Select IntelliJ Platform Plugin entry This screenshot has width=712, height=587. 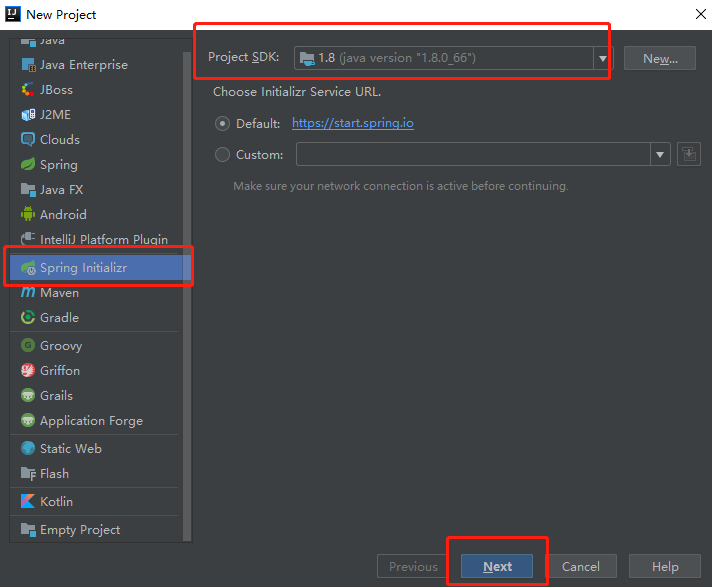click(95, 238)
